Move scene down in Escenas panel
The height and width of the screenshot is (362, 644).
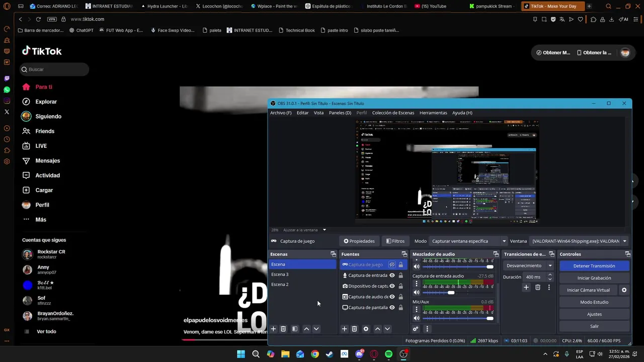(x=316, y=329)
